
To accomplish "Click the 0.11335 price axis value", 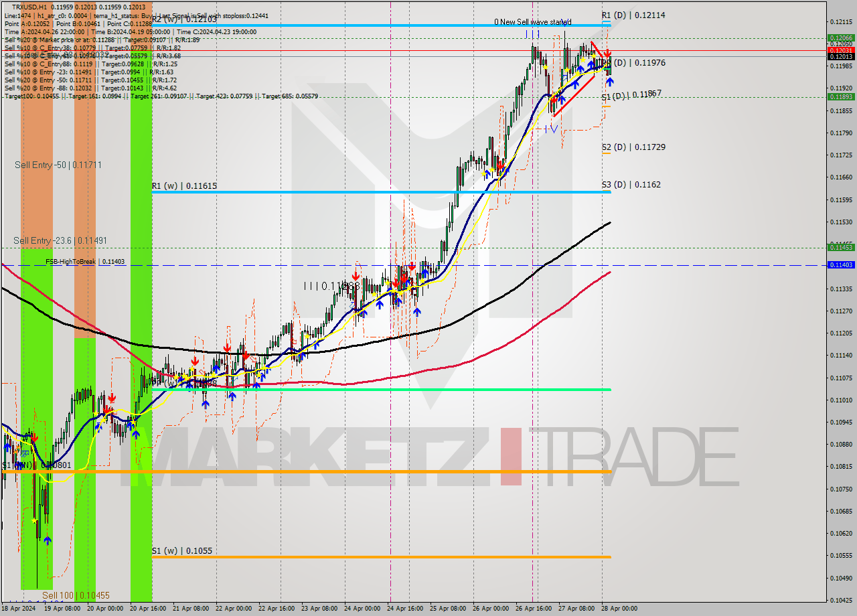I will click(x=841, y=289).
